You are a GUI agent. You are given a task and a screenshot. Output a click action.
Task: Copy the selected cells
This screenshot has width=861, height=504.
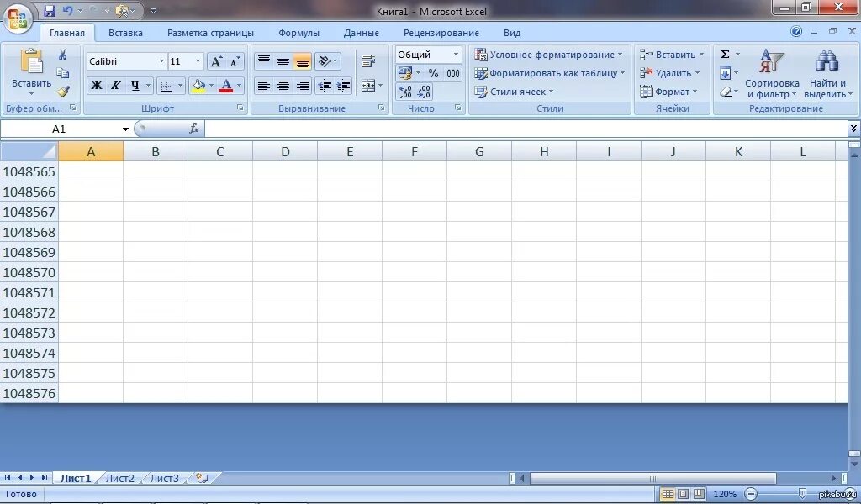point(62,73)
